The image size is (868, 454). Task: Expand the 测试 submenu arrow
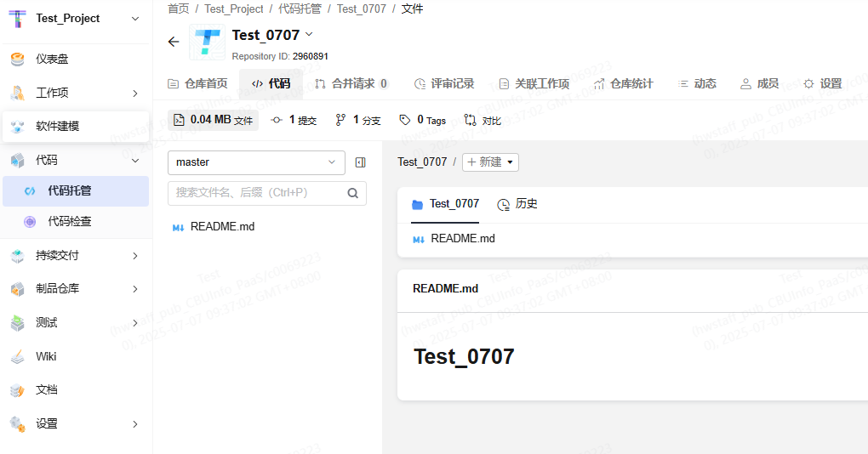[x=135, y=323]
